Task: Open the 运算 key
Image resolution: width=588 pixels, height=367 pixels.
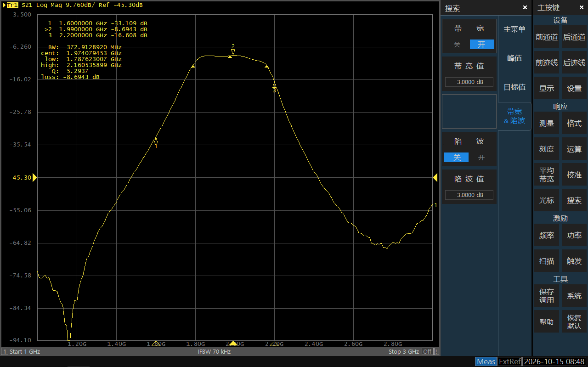Action: [574, 149]
